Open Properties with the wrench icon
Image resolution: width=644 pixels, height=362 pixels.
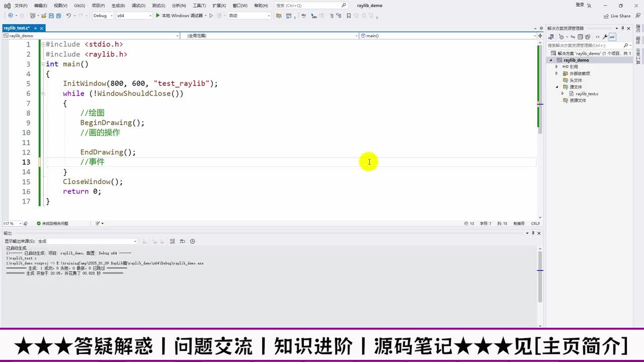tap(605, 37)
